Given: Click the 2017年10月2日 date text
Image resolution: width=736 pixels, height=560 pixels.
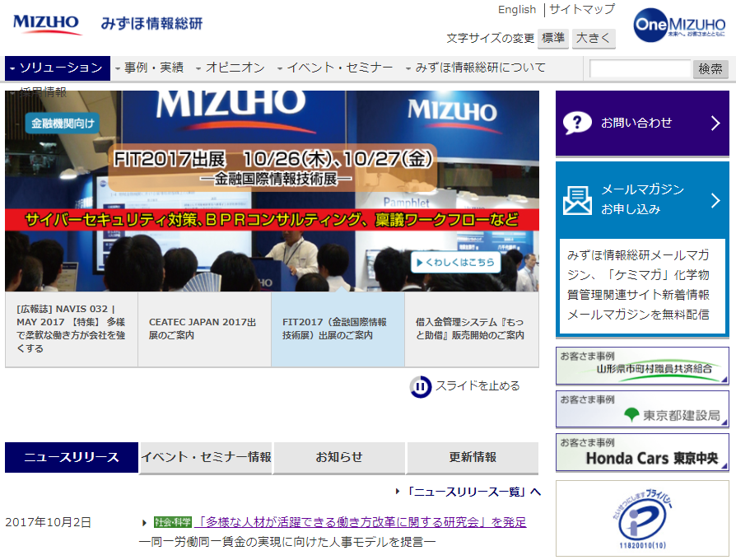Looking at the screenshot, I should point(48,522).
